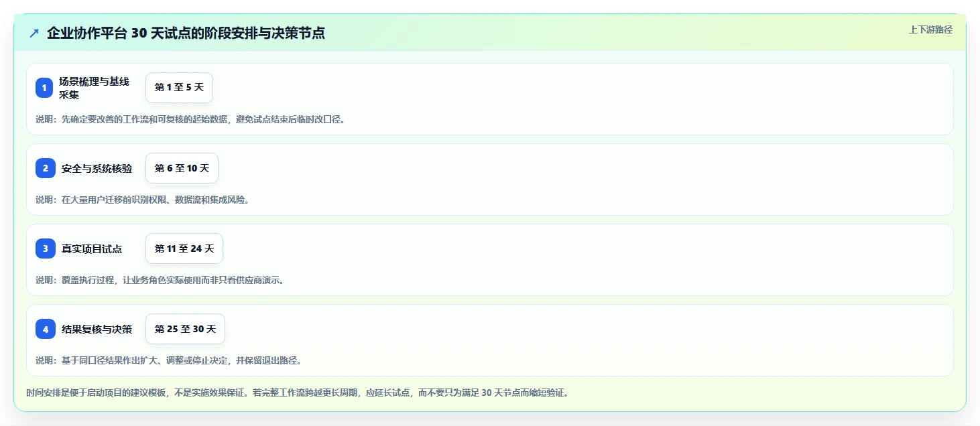
Task: Click the description starting 基于同口径结果
Action: click(169, 360)
